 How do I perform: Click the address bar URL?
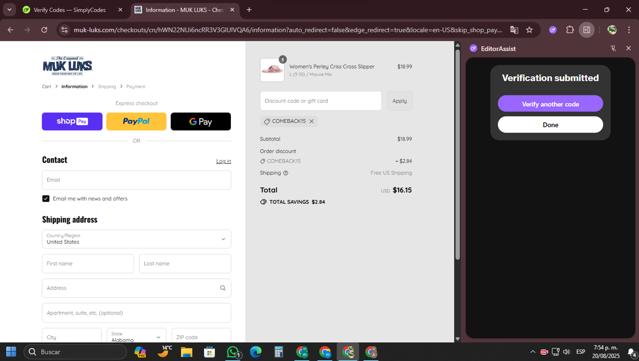pyautogui.click(x=287, y=30)
